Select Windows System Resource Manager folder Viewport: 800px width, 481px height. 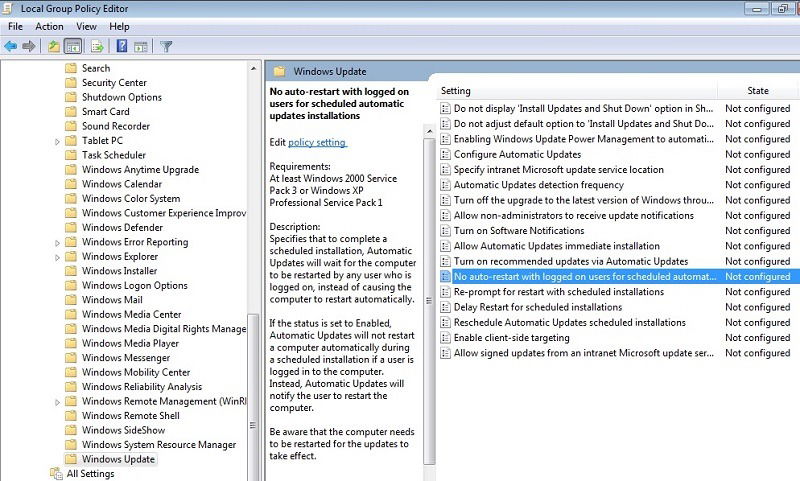[159, 445]
